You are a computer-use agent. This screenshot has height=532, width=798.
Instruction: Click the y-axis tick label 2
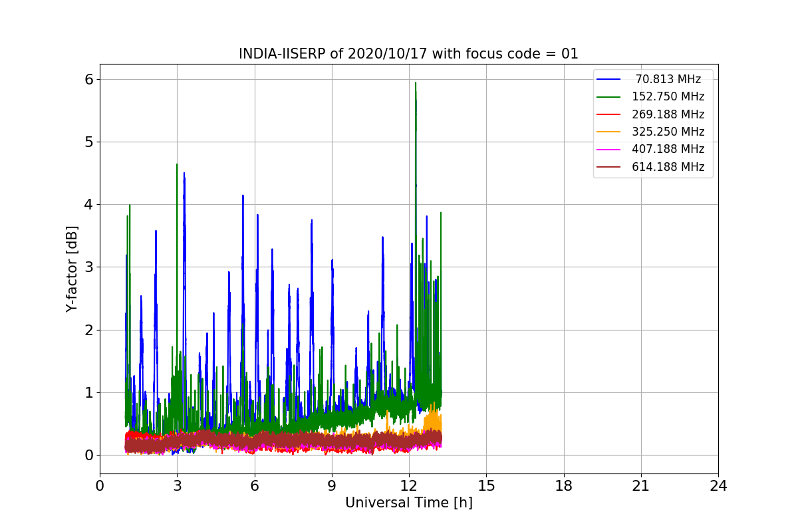click(89, 330)
